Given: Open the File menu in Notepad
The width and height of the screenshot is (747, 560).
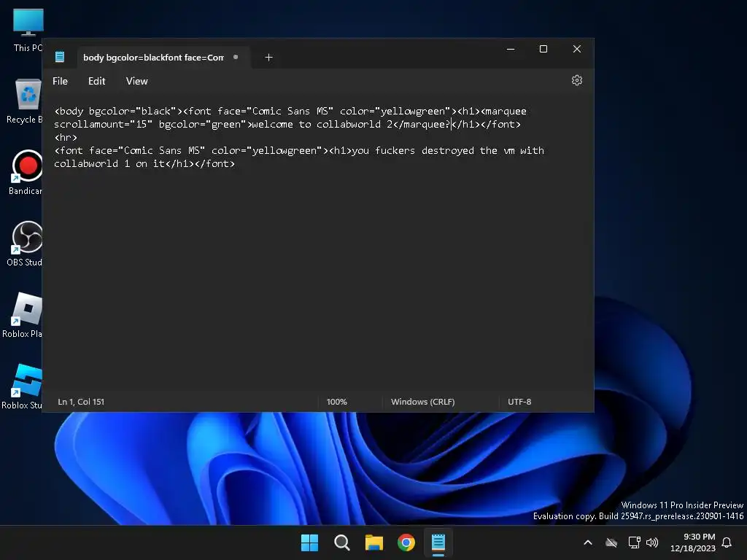Looking at the screenshot, I should [x=60, y=81].
